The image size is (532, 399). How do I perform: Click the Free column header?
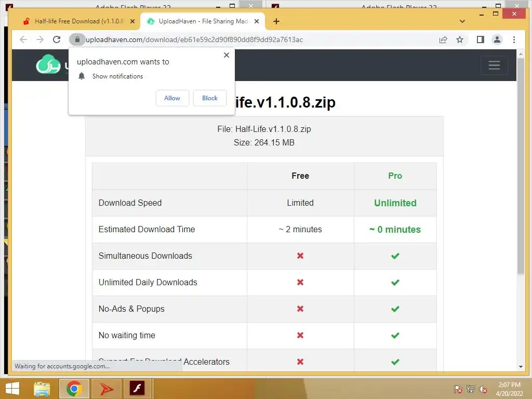click(300, 176)
